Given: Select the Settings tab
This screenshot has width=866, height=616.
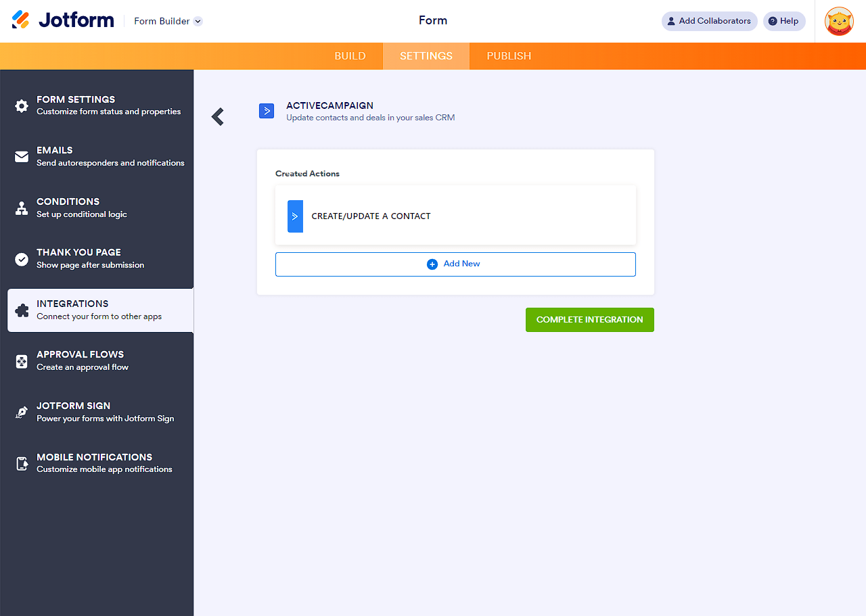Looking at the screenshot, I should (x=426, y=56).
